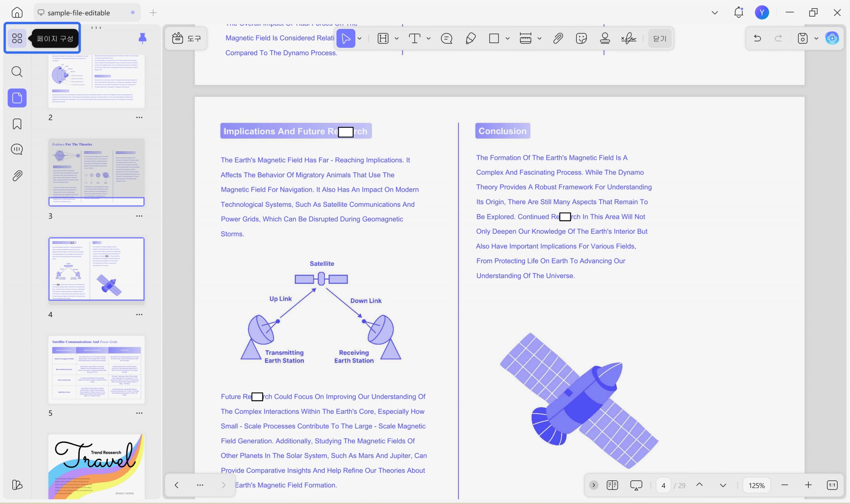
Task: Go to the Home screen icon
Action: pyautogui.click(x=17, y=13)
